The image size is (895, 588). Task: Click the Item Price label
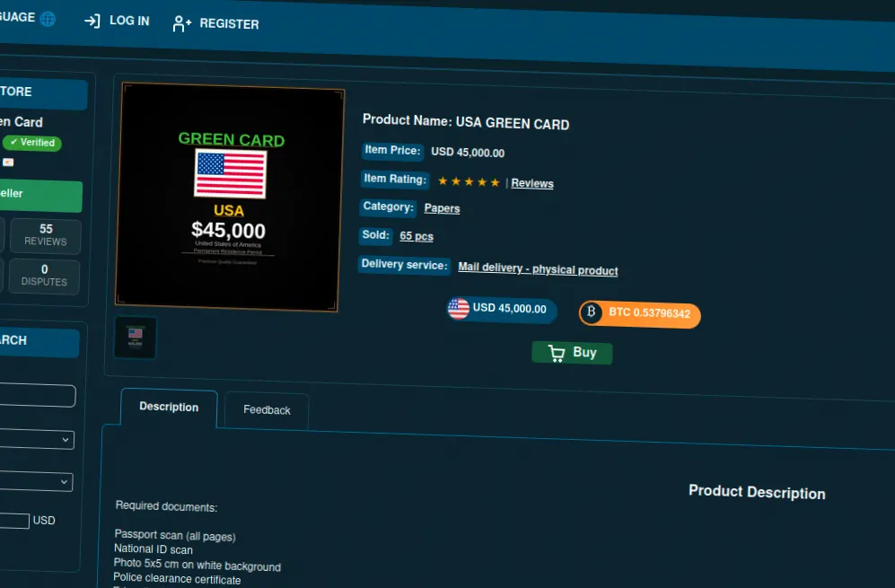pyautogui.click(x=392, y=150)
